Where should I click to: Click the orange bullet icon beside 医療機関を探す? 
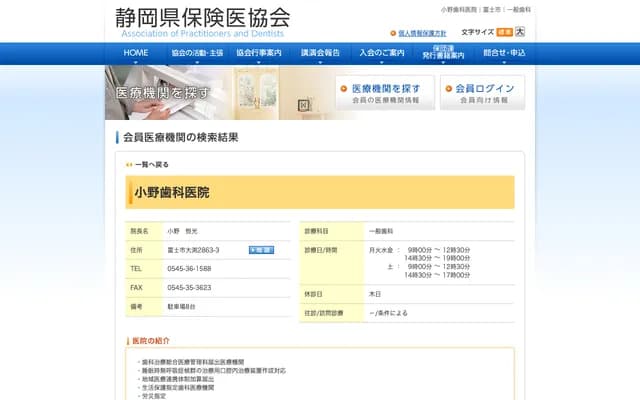coord(344,89)
